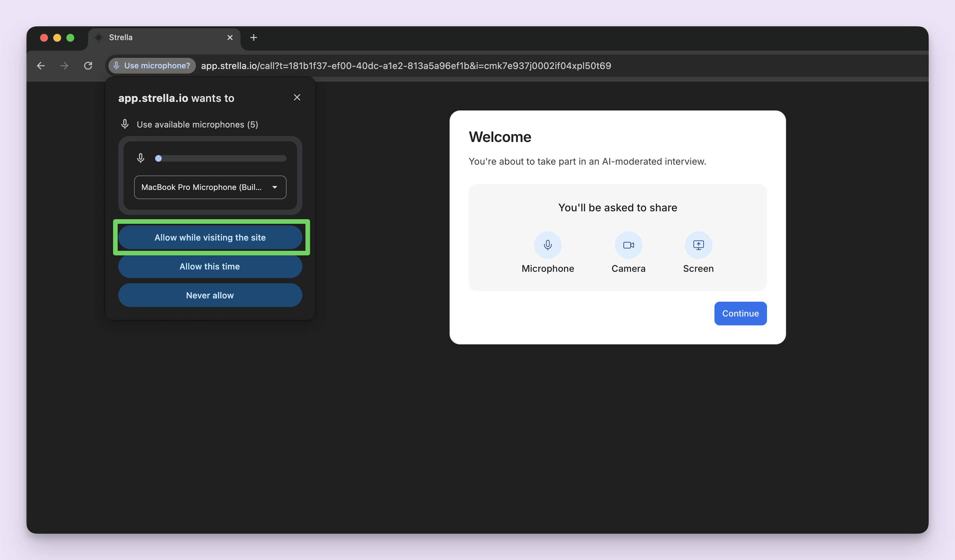Select Never allow for microphone
This screenshot has width=955, height=560.
[210, 295]
